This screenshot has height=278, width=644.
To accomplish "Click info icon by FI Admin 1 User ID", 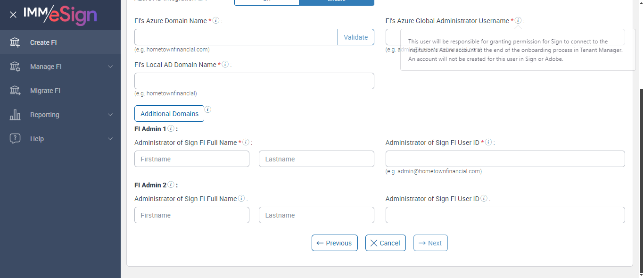I will (488, 142).
